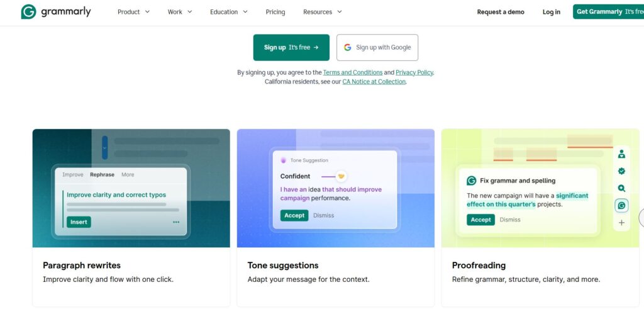Viewport: 644px width, 309px height.
Task: Open the Pricing page
Action: tap(275, 12)
